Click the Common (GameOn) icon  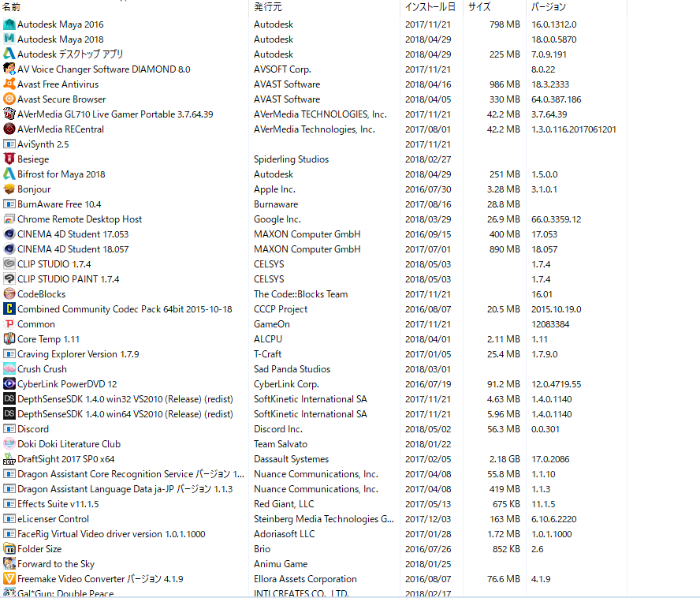[x=9, y=324]
